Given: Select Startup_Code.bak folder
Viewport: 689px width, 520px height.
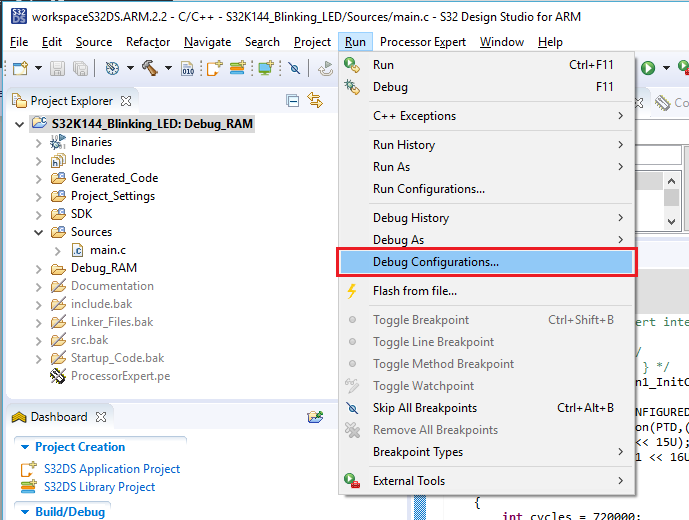Looking at the screenshot, I should pos(117,358).
